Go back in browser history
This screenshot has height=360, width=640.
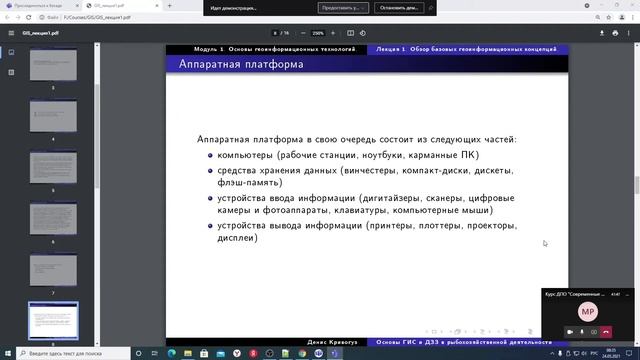tap(7, 18)
